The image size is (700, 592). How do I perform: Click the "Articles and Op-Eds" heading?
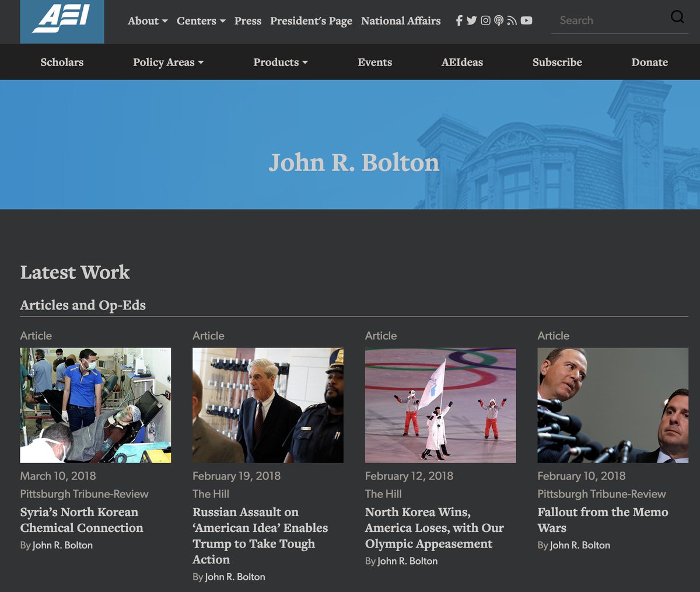(83, 305)
